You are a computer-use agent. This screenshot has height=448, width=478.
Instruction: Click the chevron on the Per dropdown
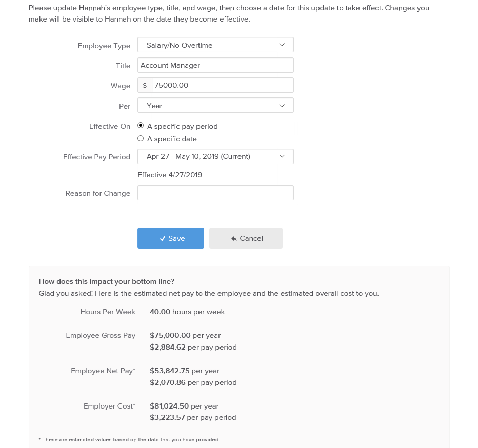coord(282,106)
